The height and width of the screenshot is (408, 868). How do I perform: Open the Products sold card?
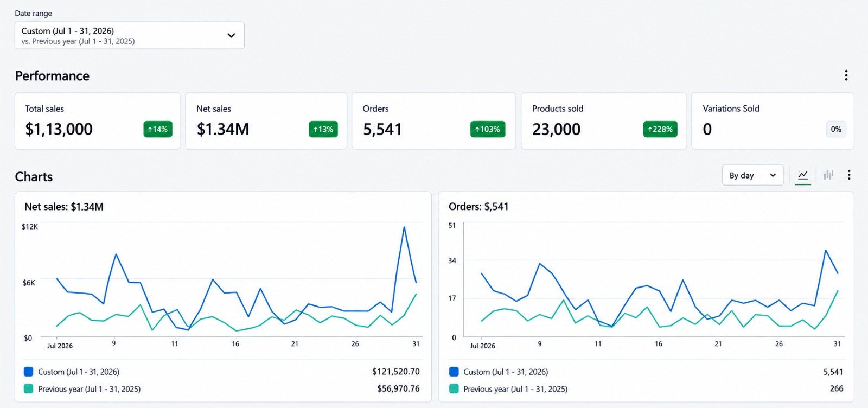pyautogui.click(x=604, y=121)
